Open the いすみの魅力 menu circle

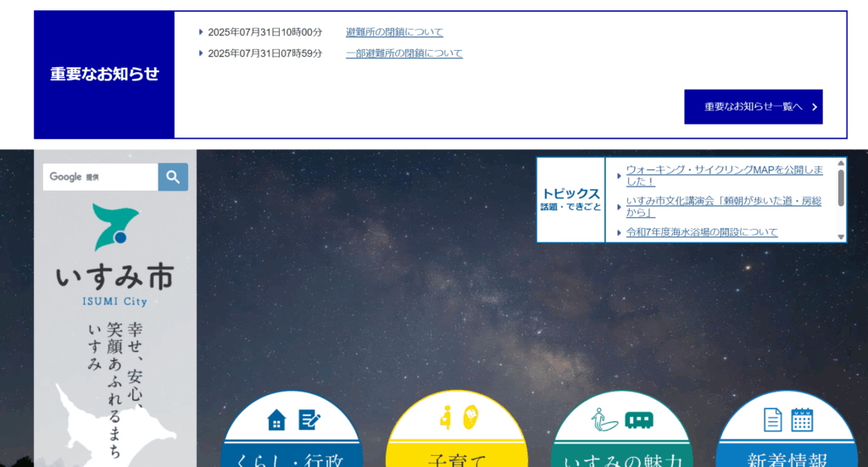621,429
